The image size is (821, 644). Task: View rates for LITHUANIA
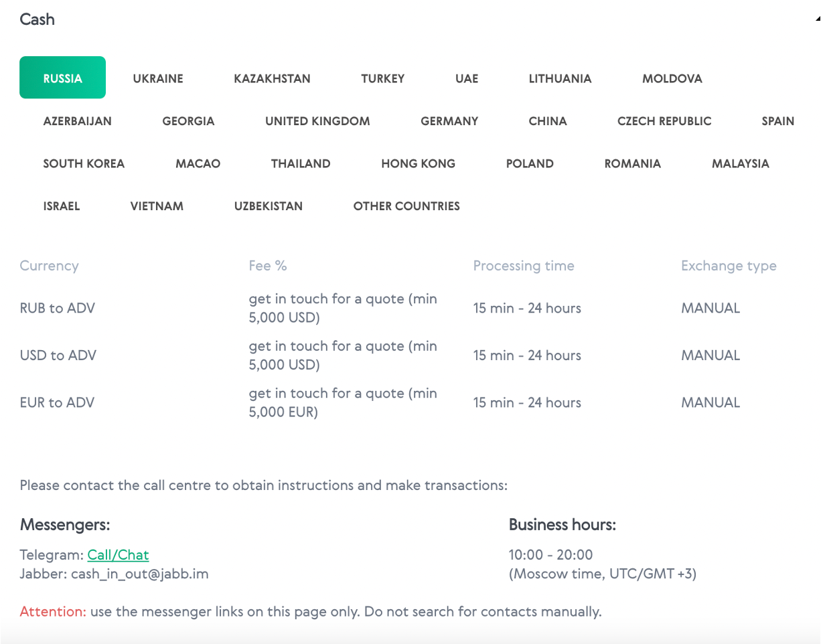pyautogui.click(x=560, y=78)
